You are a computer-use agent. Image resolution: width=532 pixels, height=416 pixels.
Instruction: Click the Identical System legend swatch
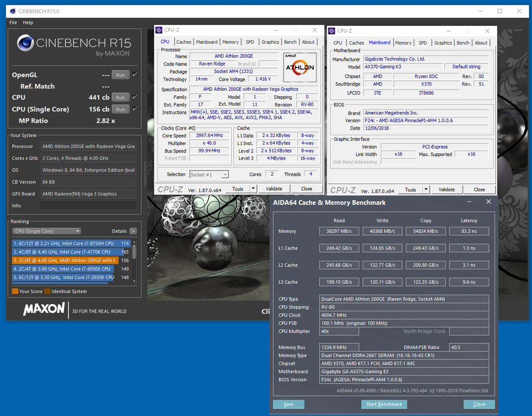pyautogui.click(x=47, y=291)
